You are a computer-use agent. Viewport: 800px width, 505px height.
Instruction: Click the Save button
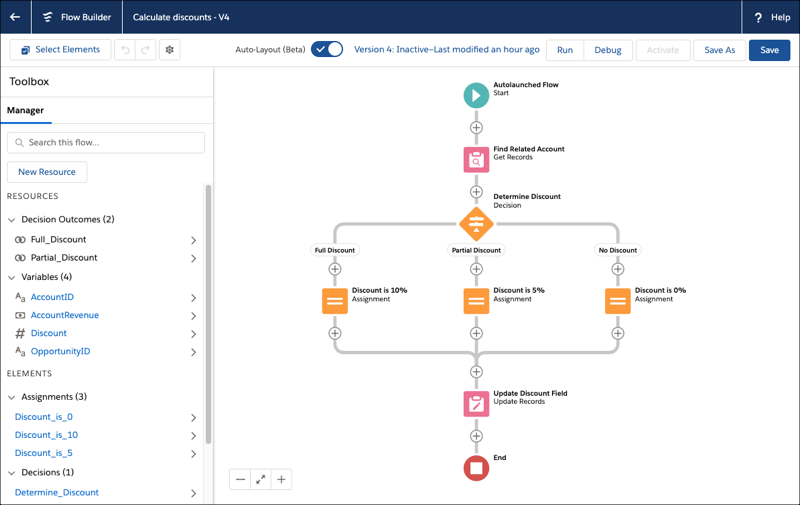[x=769, y=50]
